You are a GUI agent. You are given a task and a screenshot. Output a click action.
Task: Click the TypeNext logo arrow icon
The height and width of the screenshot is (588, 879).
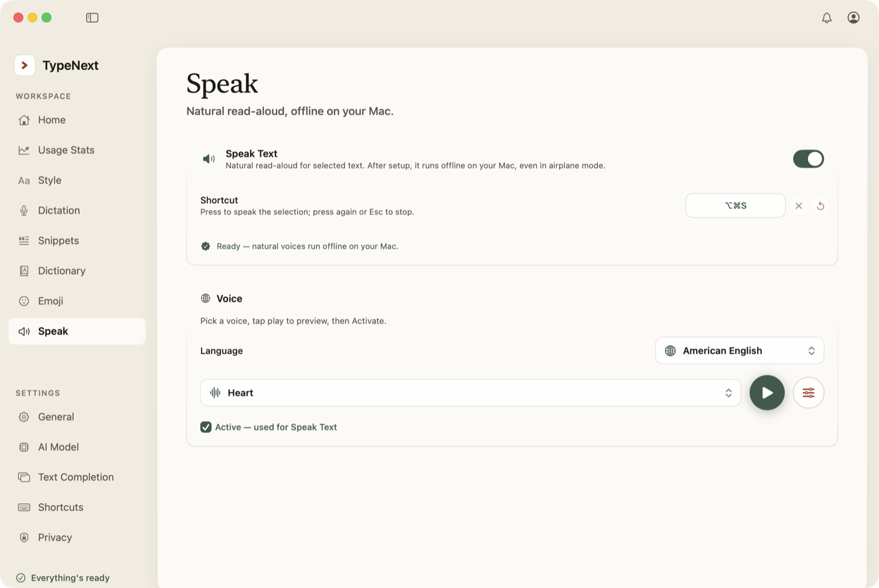(25, 65)
